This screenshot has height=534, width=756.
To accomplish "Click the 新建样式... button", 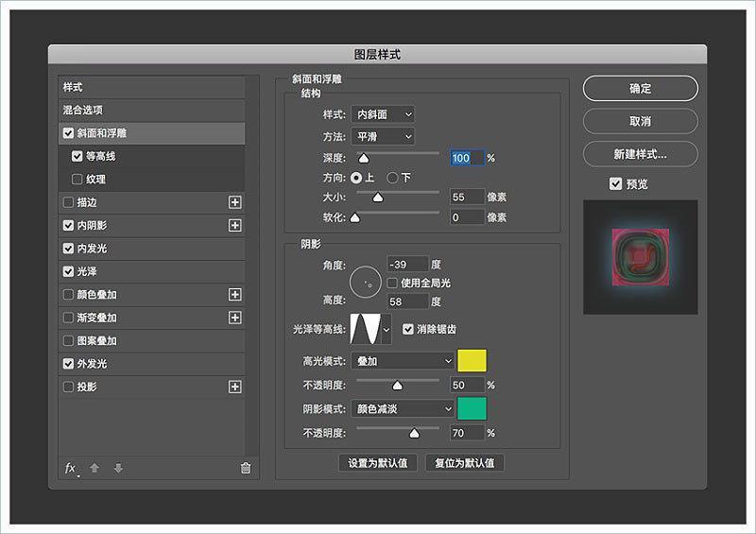I will [x=641, y=154].
